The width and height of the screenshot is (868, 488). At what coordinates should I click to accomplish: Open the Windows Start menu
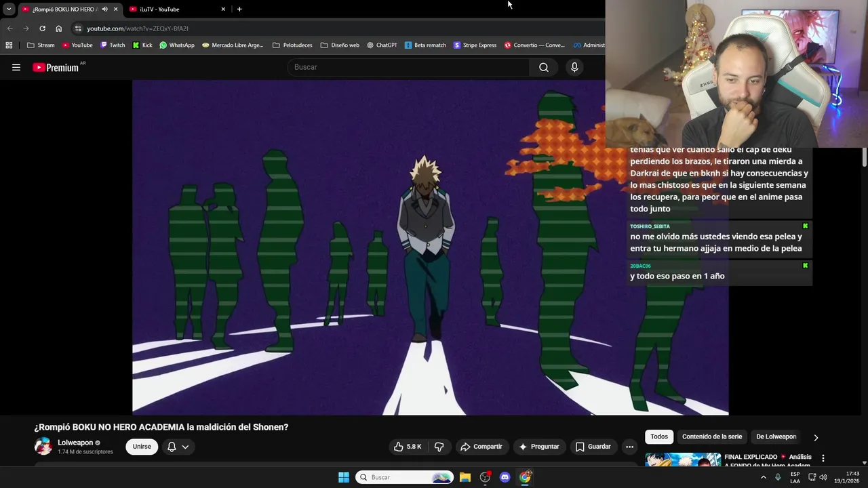[x=344, y=477]
